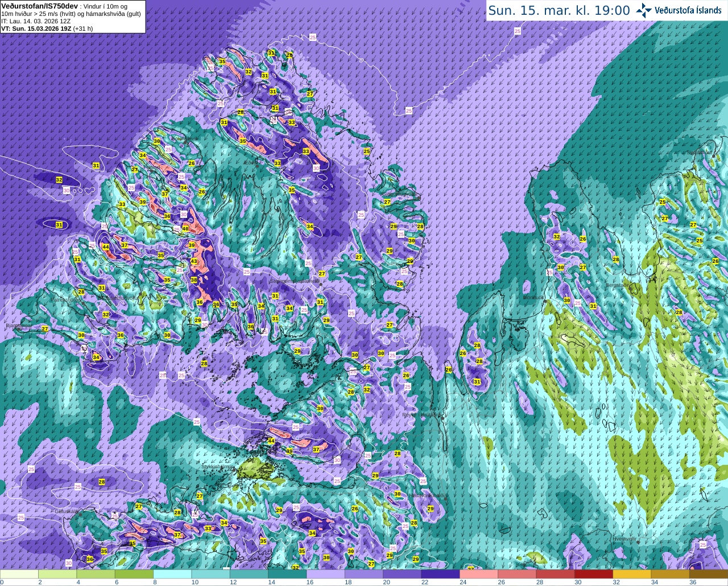The width and height of the screenshot is (728, 586).
Task: Click the Bergstaðir place label
Action: pos(617,285)
